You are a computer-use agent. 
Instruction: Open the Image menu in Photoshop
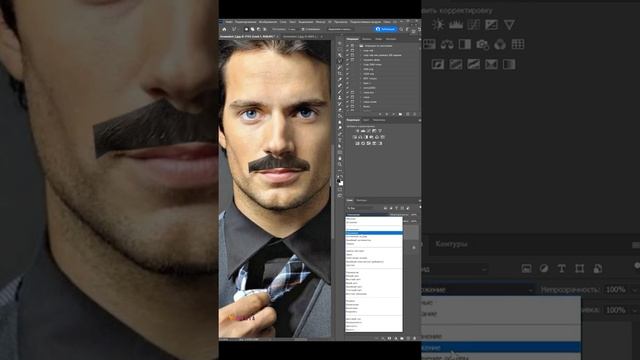tap(268, 22)
